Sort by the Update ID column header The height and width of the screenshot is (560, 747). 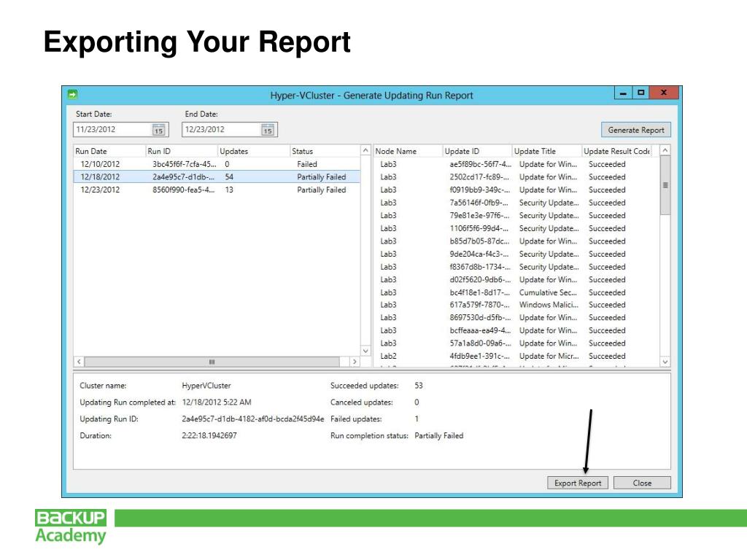tap(477, 151)
